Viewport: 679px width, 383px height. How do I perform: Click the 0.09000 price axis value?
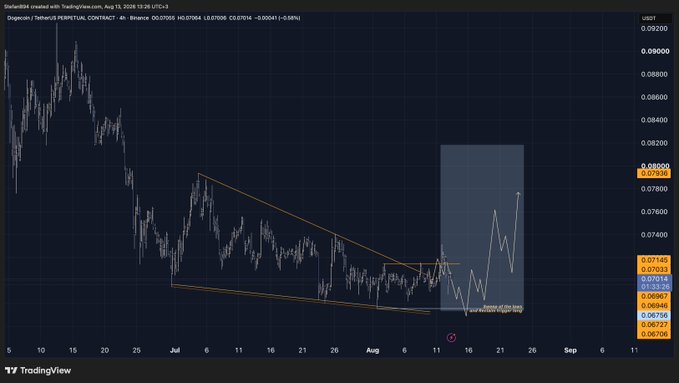[x=655, y=51]
